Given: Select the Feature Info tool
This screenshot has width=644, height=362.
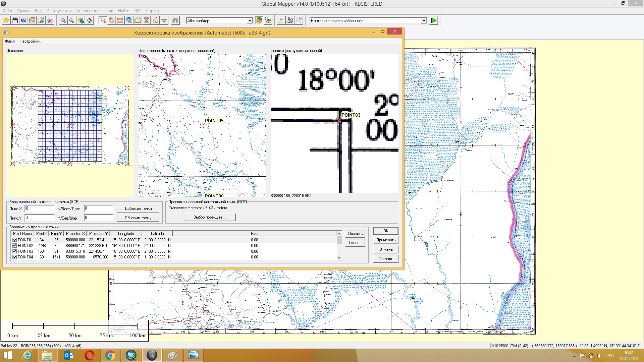Looking at the screenshot, I should click(x=129, y=20).
